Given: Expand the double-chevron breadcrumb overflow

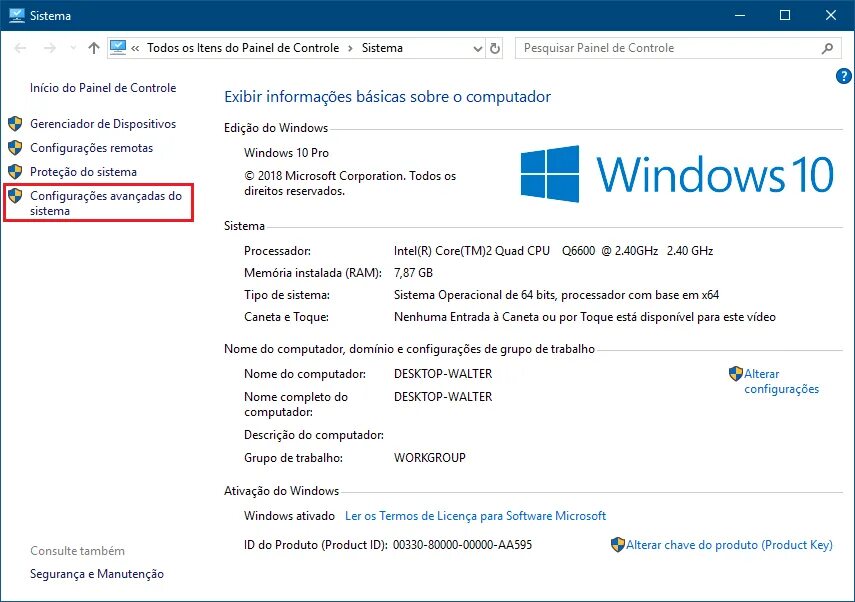Looking at the screenshot, I should pyautogui.click(x=135, y=49).
